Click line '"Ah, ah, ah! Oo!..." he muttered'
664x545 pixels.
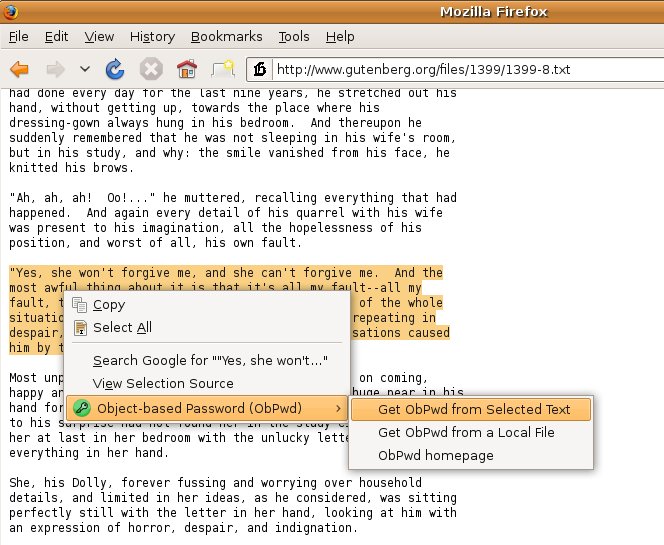(x=233, y=198)
